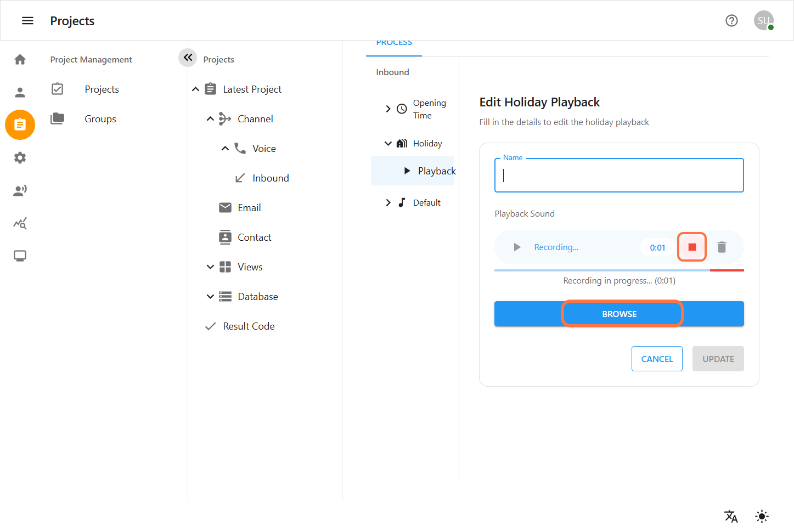794x532 pixels.
Task: Open the settings gear in sidebar
Action: point(20,158)
